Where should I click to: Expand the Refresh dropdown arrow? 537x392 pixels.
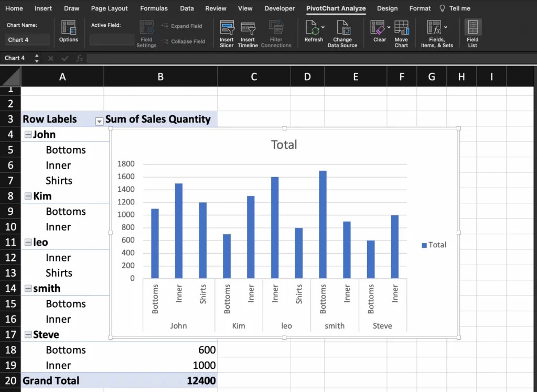click(x=323, y=27)
